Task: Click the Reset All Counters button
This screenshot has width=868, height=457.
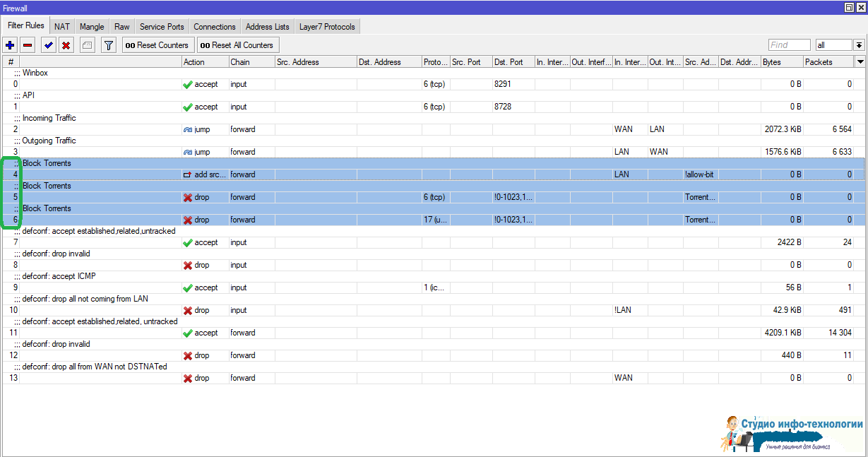Action: (237, 45)
